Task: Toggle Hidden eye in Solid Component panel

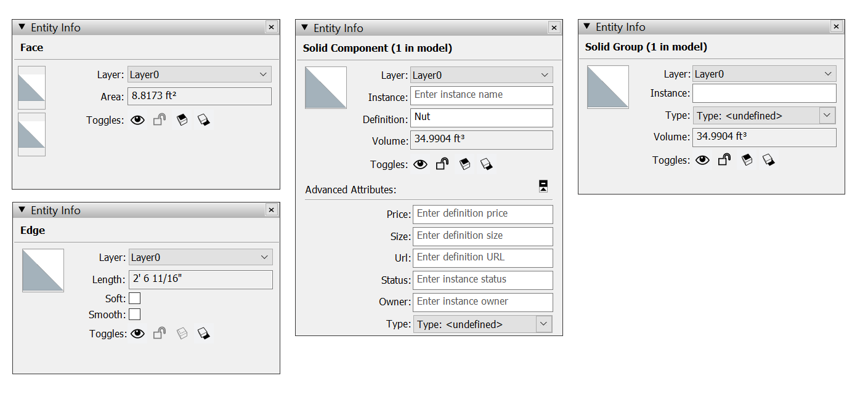Action: point(420,164)
